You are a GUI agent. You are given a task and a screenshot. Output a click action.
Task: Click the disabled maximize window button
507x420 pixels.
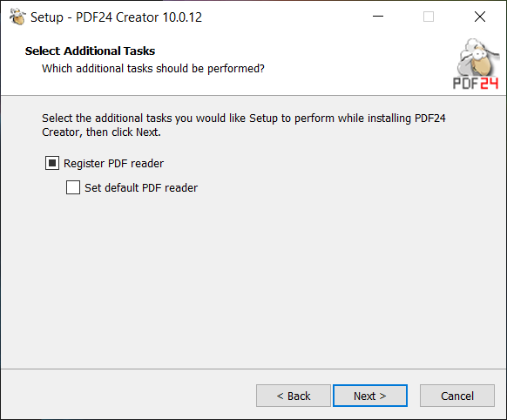[429, 17]
